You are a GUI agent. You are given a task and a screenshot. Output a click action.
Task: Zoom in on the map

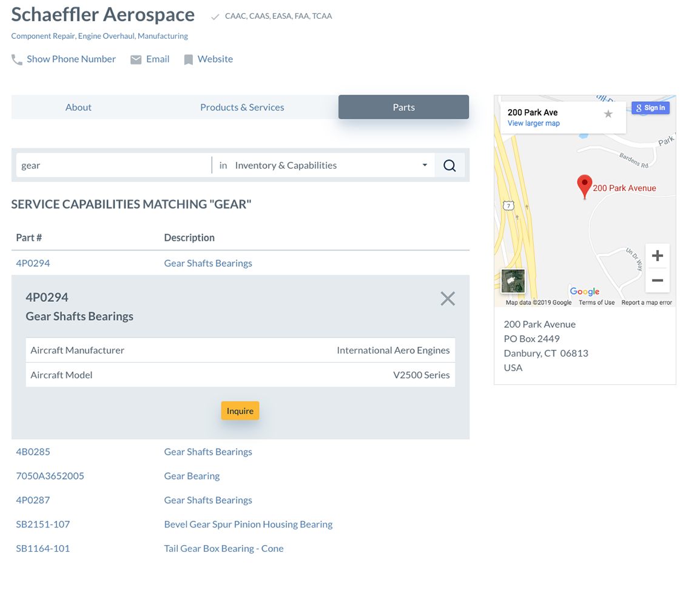(657, 256)
